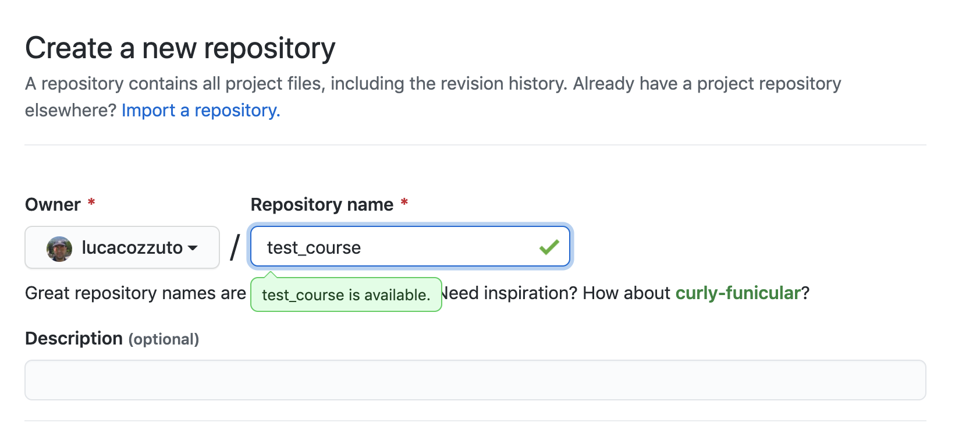Click the red asterisk beside Repository name
This screenshot has width=980, height=426.
coord(404,203)
